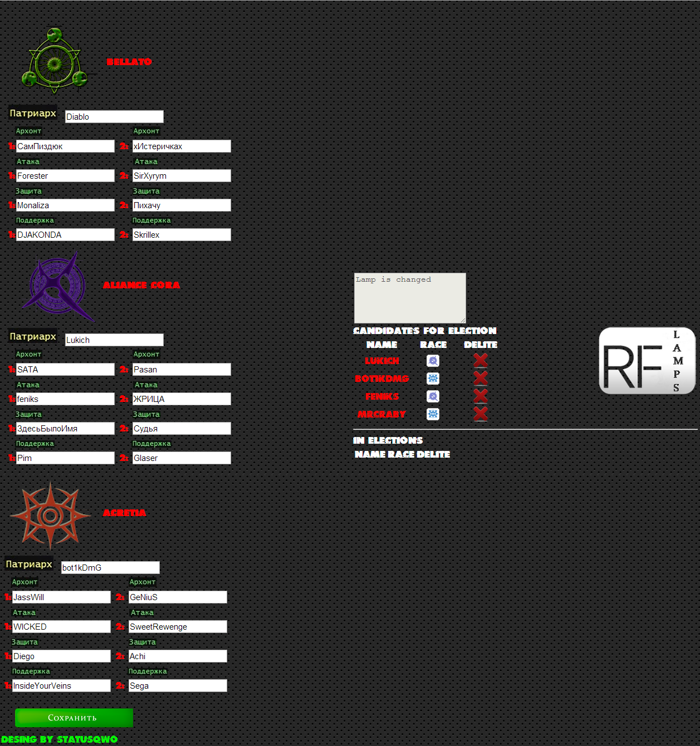Image resolution: width=700 pixels, height=746 pixels.
Task: Focus Acretia Патриарх field with bot1kDmG
Action: pyautogui.click(x=110, y=567)
